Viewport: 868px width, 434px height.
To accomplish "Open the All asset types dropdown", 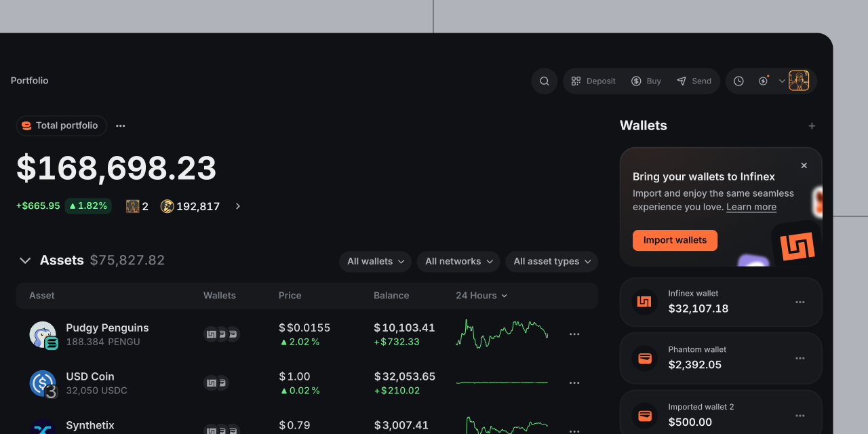I will pos(551,262).
